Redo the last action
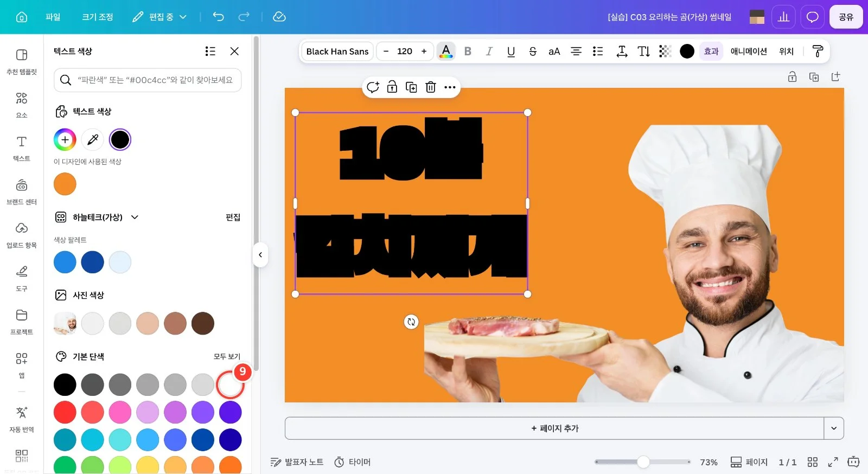 tap(244, 17)
